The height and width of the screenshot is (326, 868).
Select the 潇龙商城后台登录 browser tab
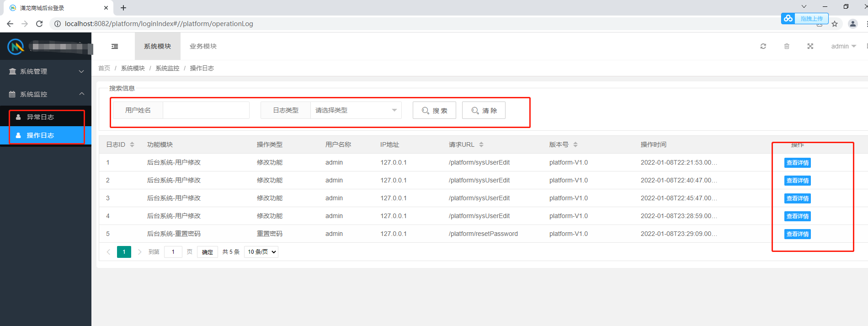pyautogui.click(x=59, y=8)
